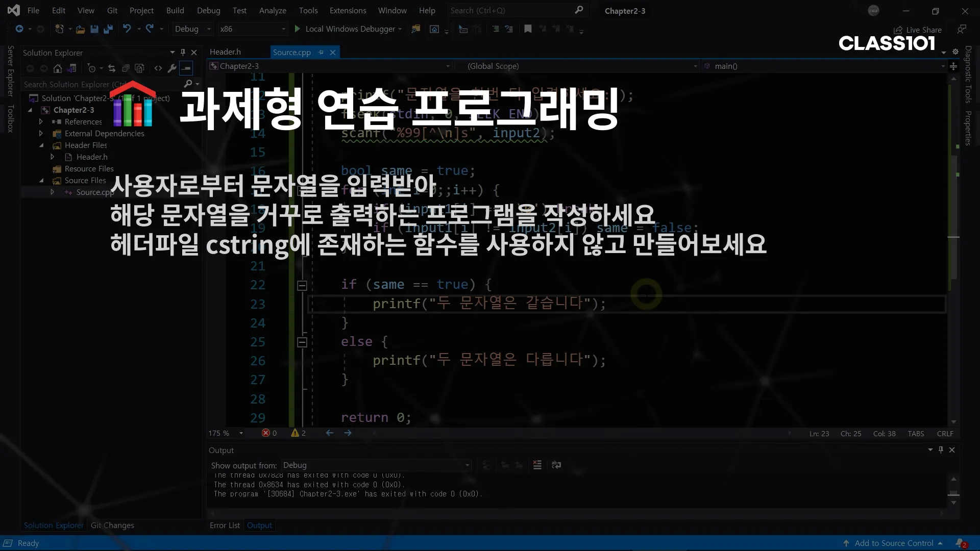
Task: Click the Live Share button
Action: (918, 30)
